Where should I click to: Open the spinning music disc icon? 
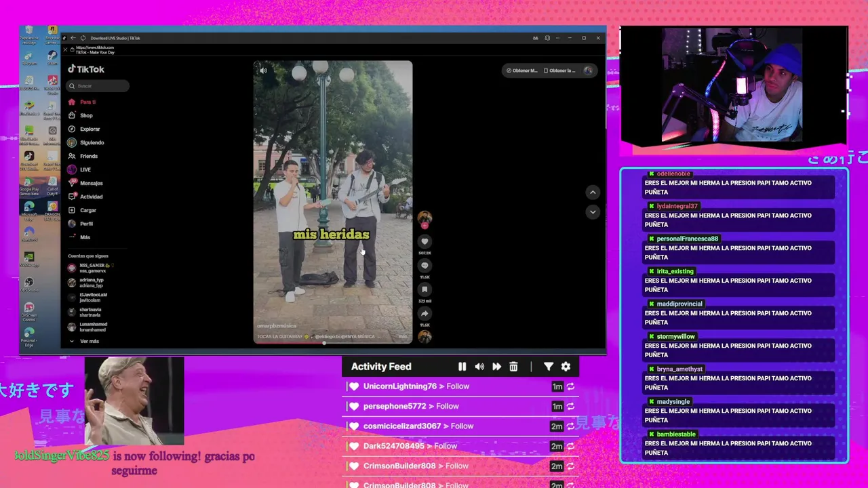point(425,336)
